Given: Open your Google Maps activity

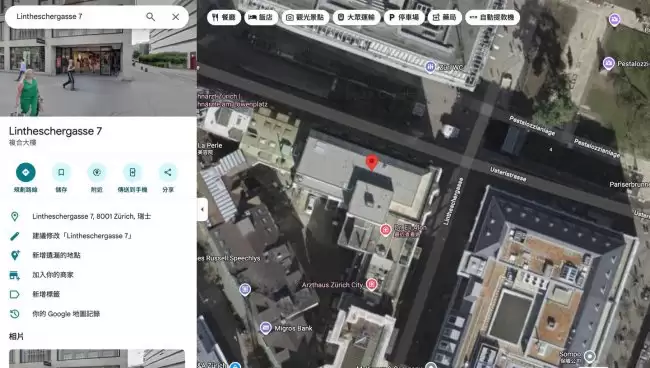Looking at the screenshot, I should pos(66,314).
